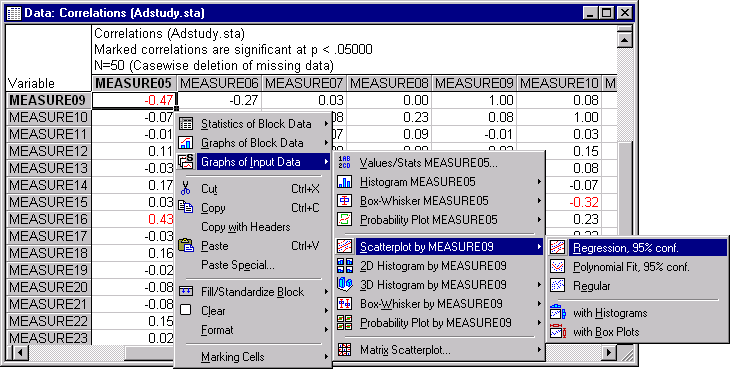730x369 pixels.
Task: Choose Polynomial Fit, 95% conf.
Action: pyautogui.click(x=636, y=267)
